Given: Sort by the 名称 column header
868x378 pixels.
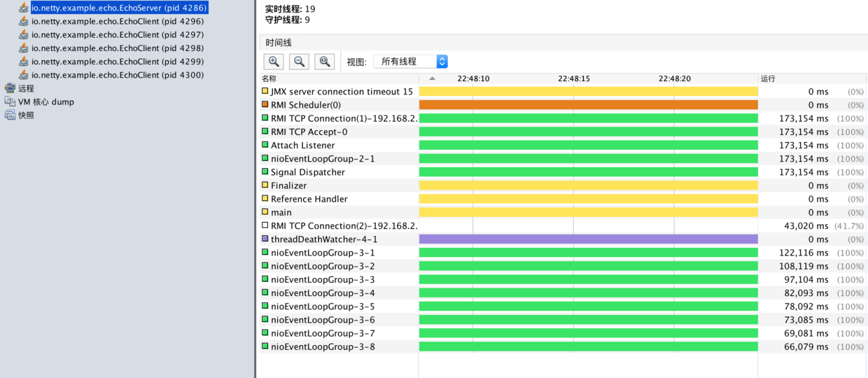Looking at the screenshot, I should tap(269, 78).
